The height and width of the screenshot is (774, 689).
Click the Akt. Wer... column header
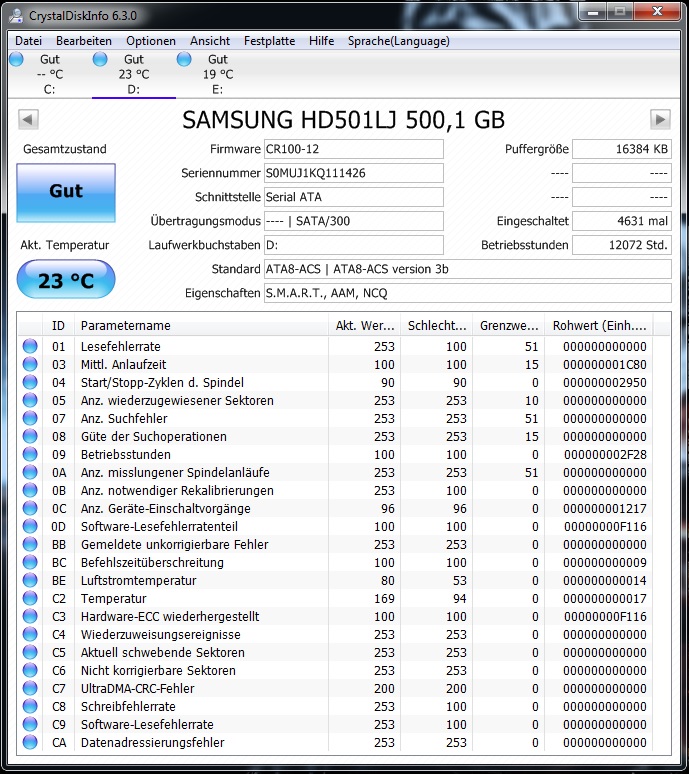[x=365, y=326]
